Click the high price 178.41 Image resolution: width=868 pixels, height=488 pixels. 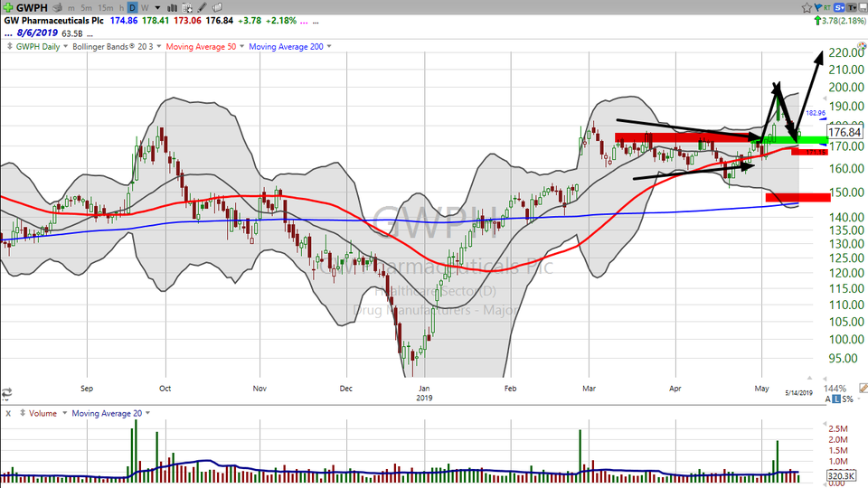pyautogui.click(x=156, y=21)
